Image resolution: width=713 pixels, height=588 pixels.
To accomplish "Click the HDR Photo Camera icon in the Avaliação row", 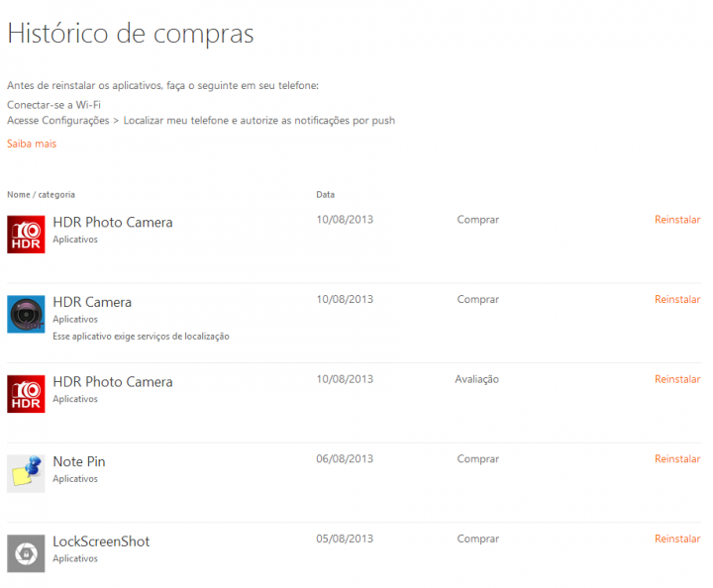I will 26,394.
